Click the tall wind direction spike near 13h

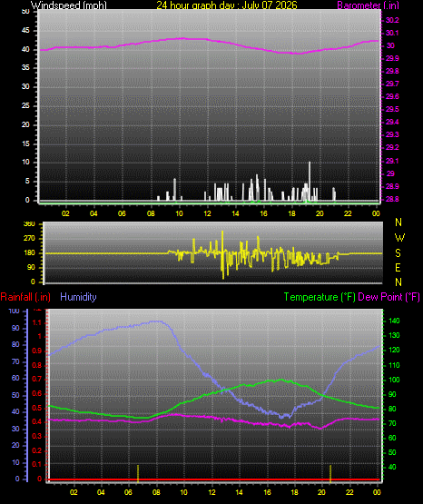(x=222, y=254)
